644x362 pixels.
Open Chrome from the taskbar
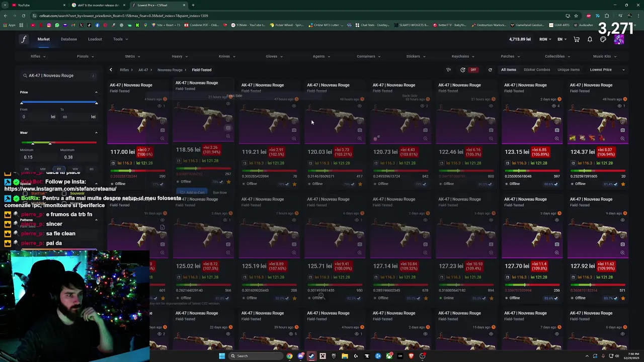point(289,356)
